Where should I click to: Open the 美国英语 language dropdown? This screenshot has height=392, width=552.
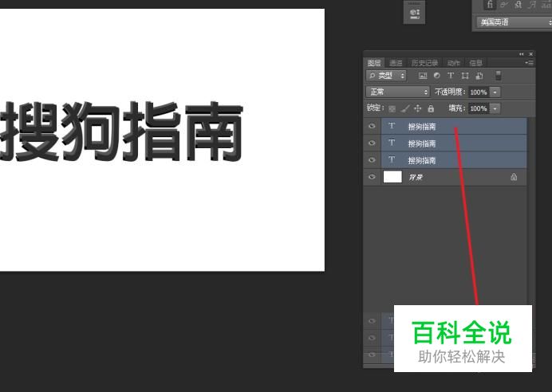click(514, 22)
